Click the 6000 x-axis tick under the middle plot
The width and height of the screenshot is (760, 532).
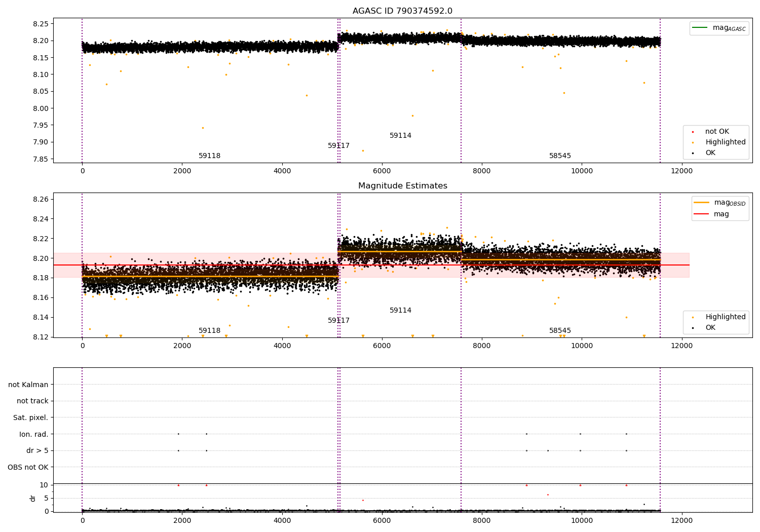pyautogui.click(x=382, y=346)
